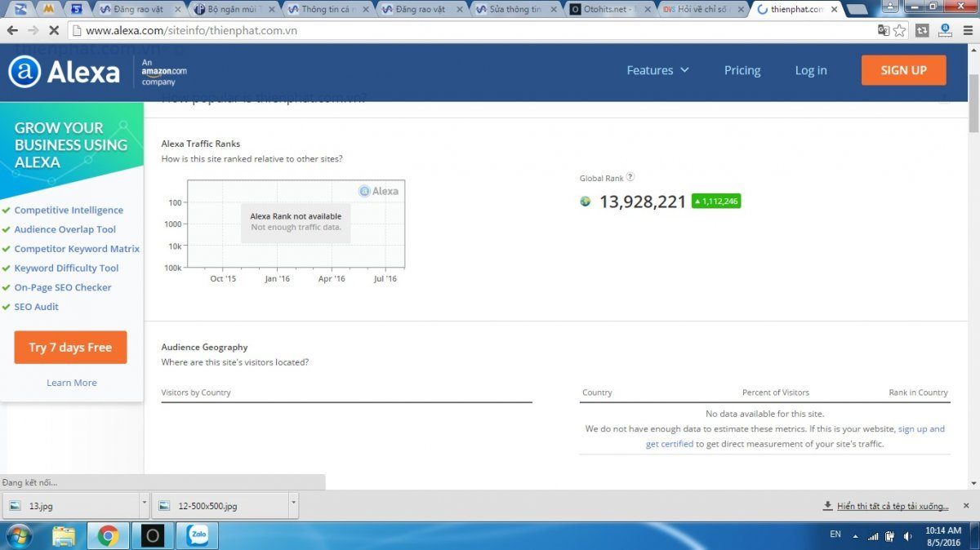This screenshot has width=980, height=550.
Task: Open Windows Start menu
Action: (x=18, y=536)
